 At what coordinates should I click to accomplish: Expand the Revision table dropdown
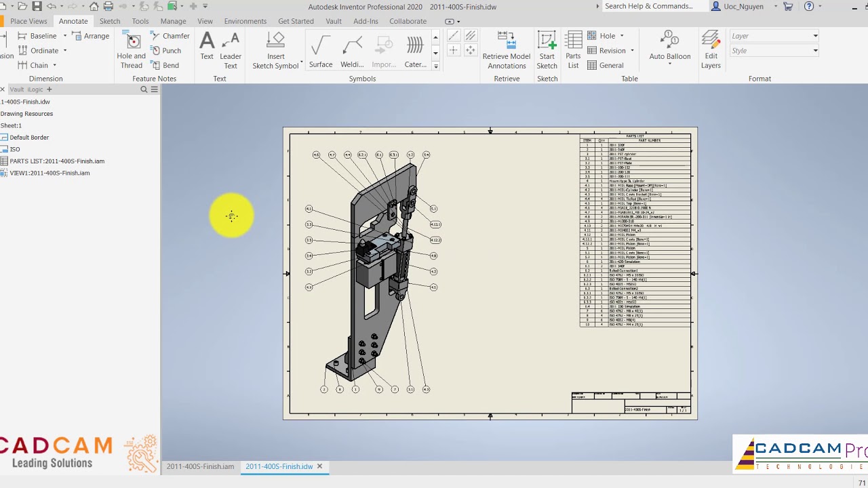pos(632,51)
